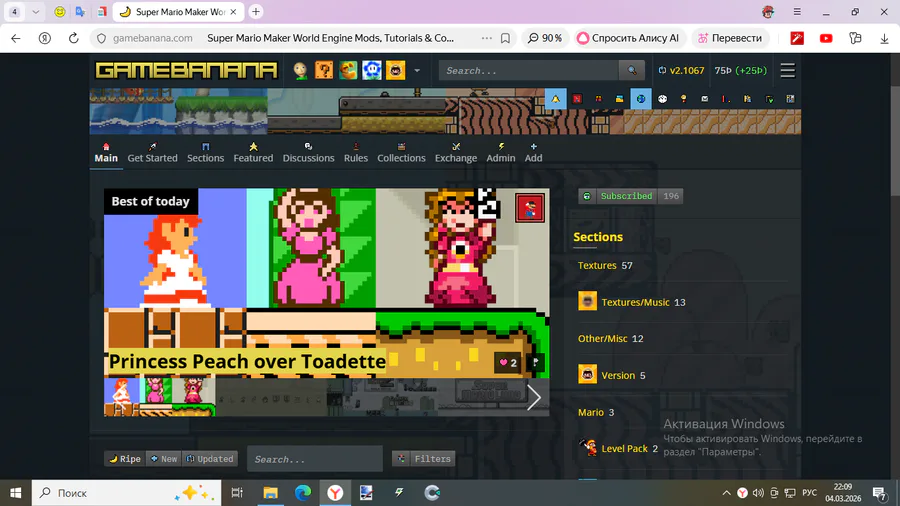Bookmark this page

click(x=505, y=38)
